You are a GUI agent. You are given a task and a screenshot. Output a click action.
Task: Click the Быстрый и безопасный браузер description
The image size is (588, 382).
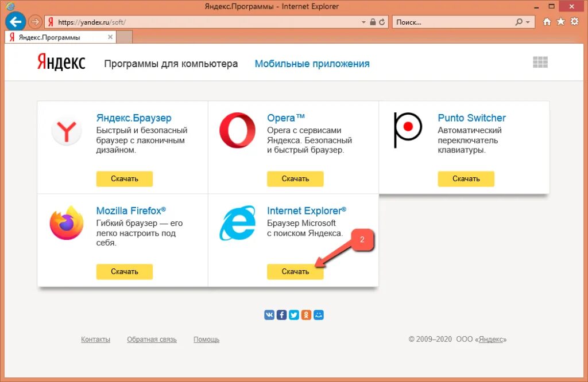tap(142, 140)
